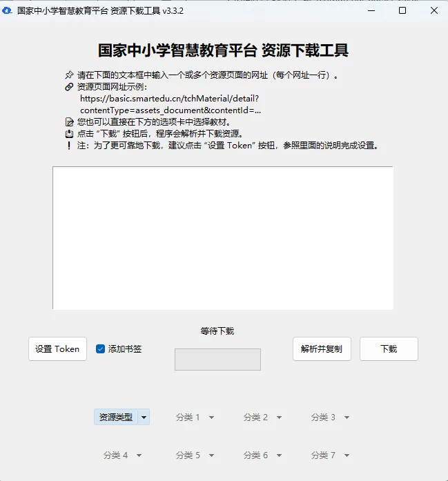The width and height of the screenshot is (448, 481).
Task: Maximize the download tool window
Action: click(402, 11)
